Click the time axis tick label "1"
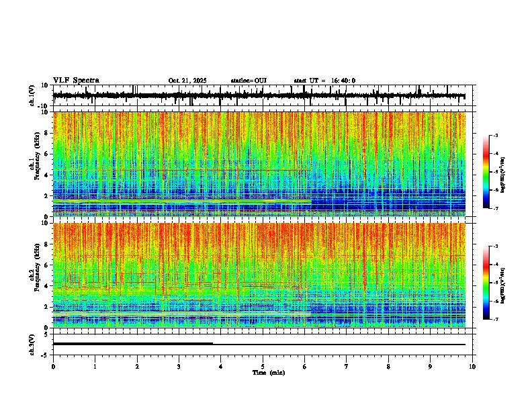Viewport: 532px width, 411px height. pos(95,367)
